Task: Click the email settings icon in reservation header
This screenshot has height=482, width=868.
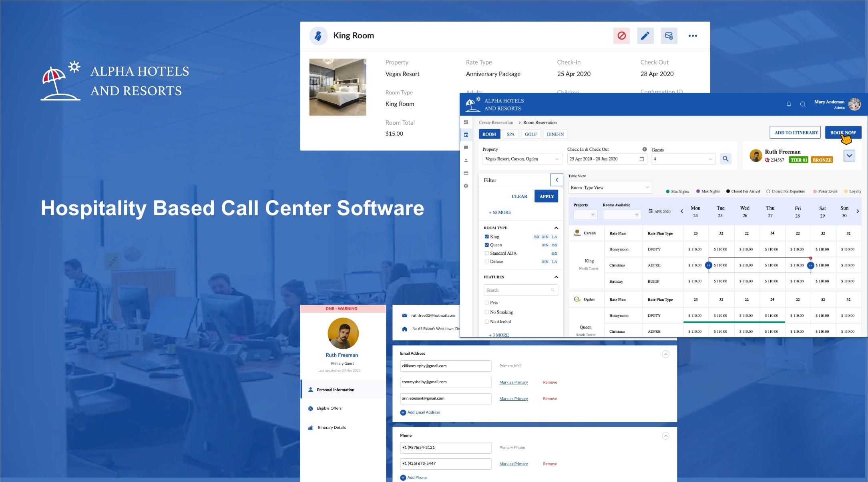Action: click(669, 36)
